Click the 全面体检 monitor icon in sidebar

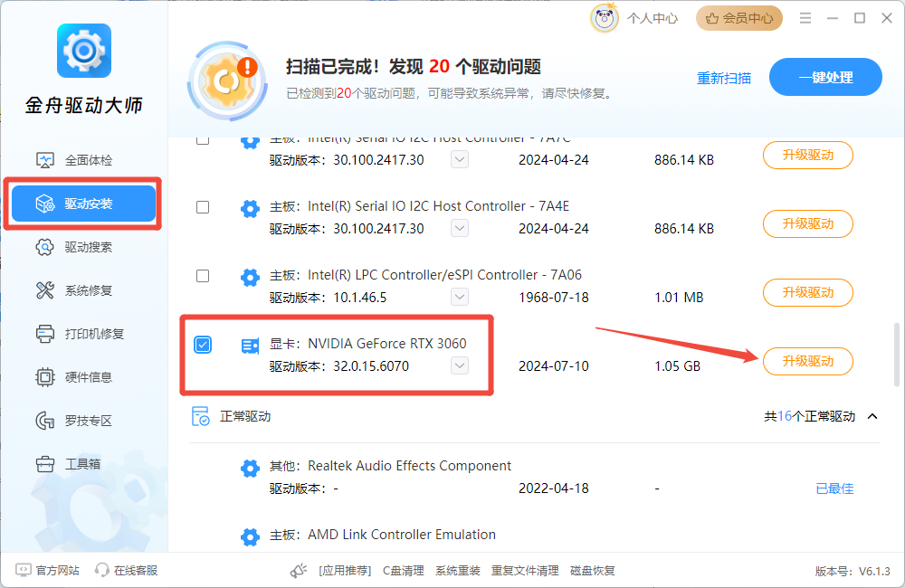click(45, 160)
